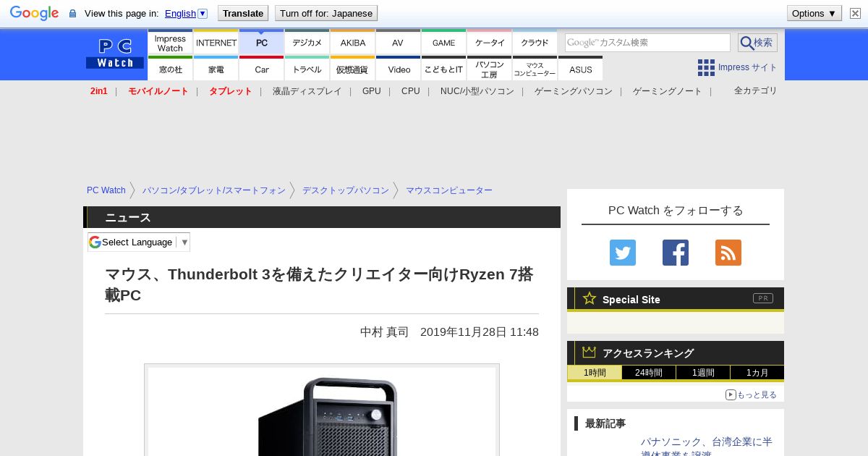Open the デジカメ nav tab
The height and width of the screenshot is (456, 868).
(307, 43)
